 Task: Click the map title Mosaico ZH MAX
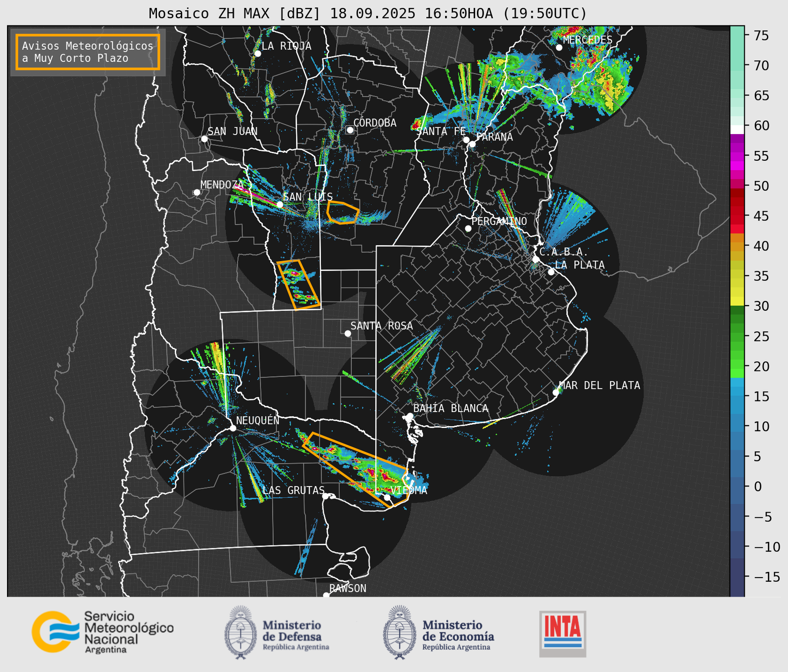(x=368, y=14)
